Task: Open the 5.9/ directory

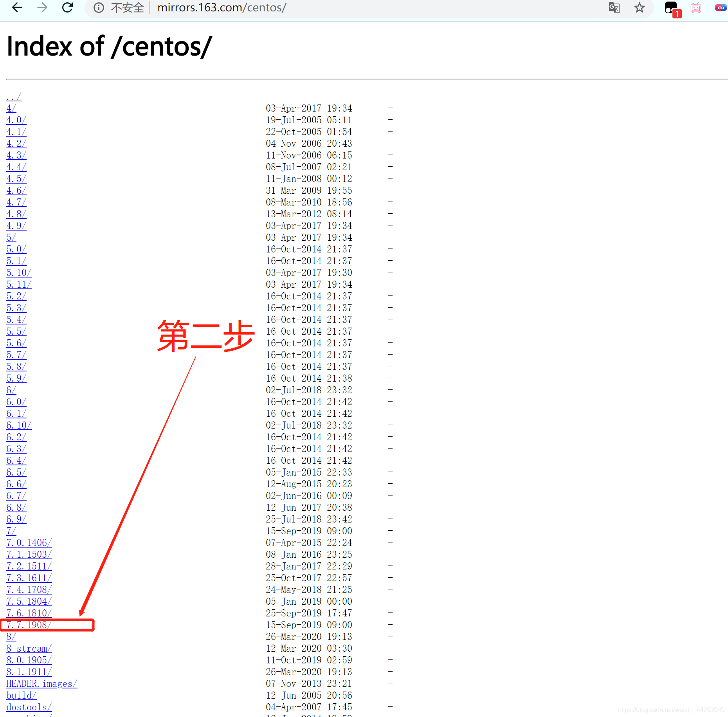Action: (16, 378)
